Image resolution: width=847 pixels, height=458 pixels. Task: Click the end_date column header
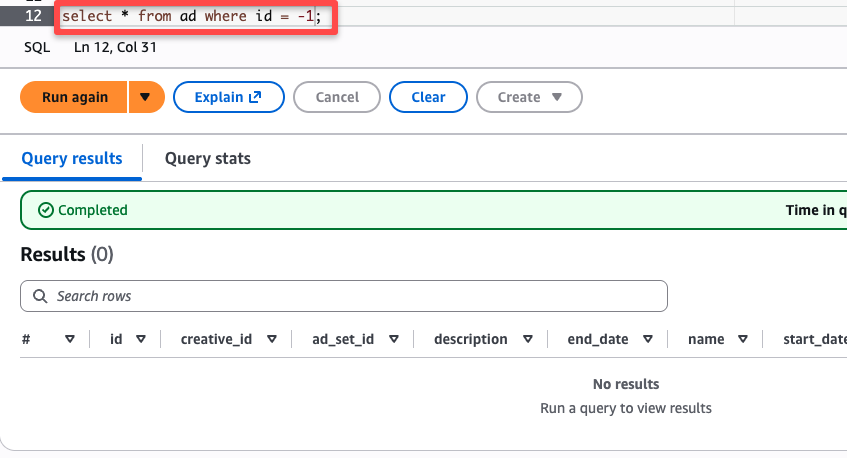coord(597,339)
